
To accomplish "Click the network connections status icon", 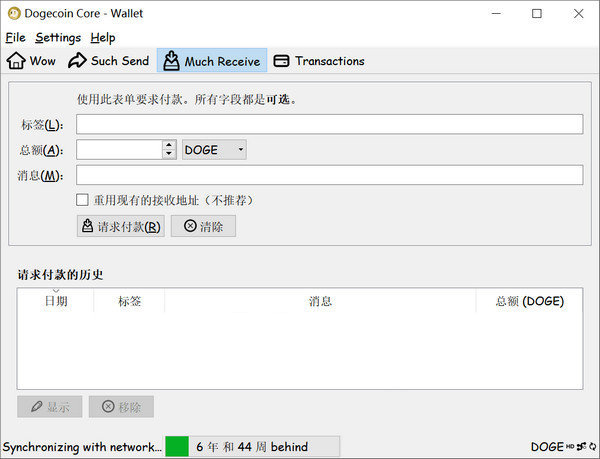I will coord(582,446).
